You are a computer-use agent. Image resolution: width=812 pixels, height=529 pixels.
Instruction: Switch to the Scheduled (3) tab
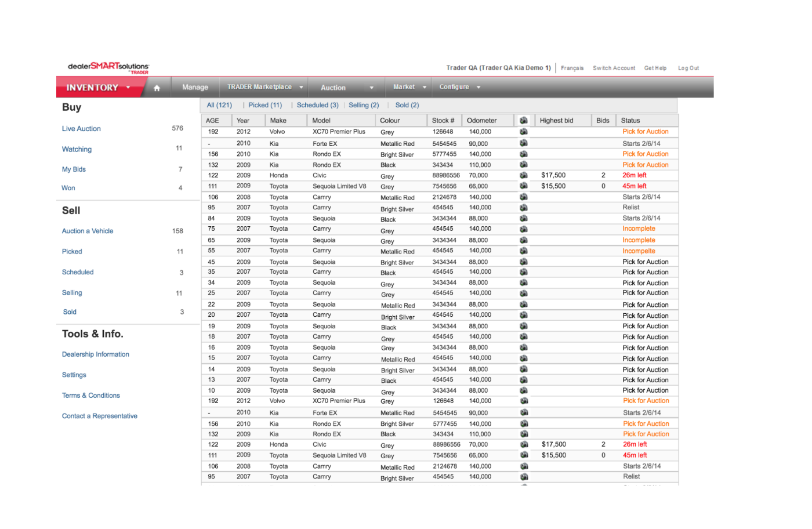318,105
